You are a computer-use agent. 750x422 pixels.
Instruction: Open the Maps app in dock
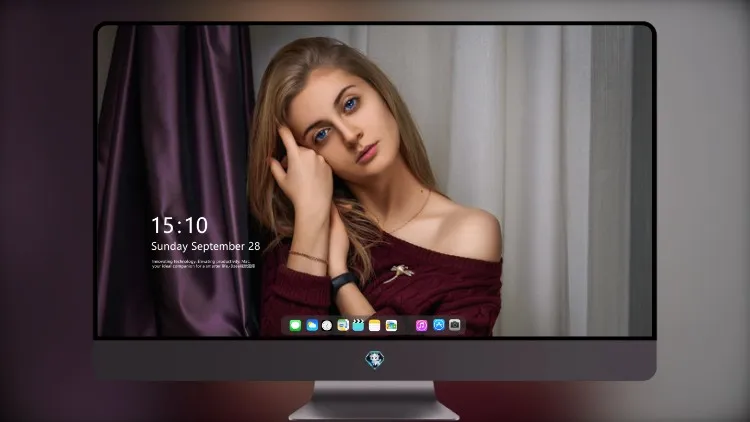tap(343, 325)
